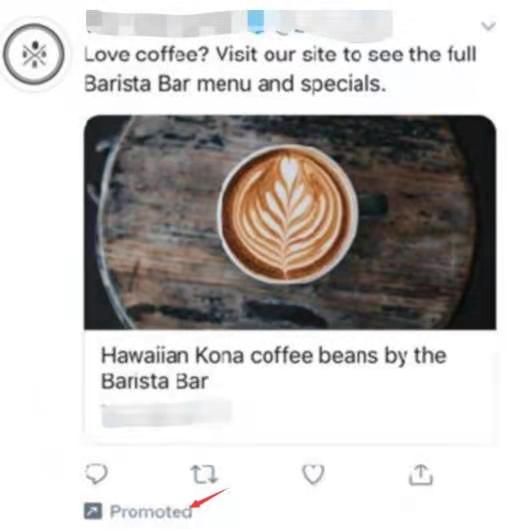Click the 'Barista Bar' line in card

[154, 382]
